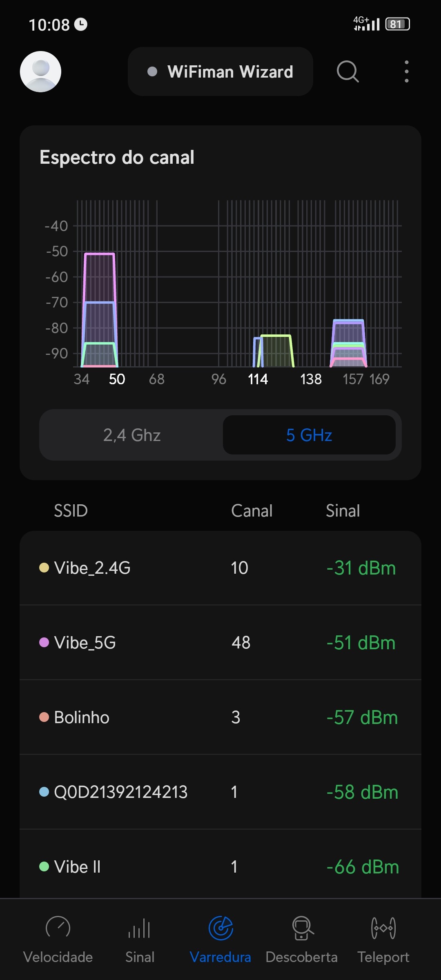Tap the battery indicator in status bar

tap(397, 24)
